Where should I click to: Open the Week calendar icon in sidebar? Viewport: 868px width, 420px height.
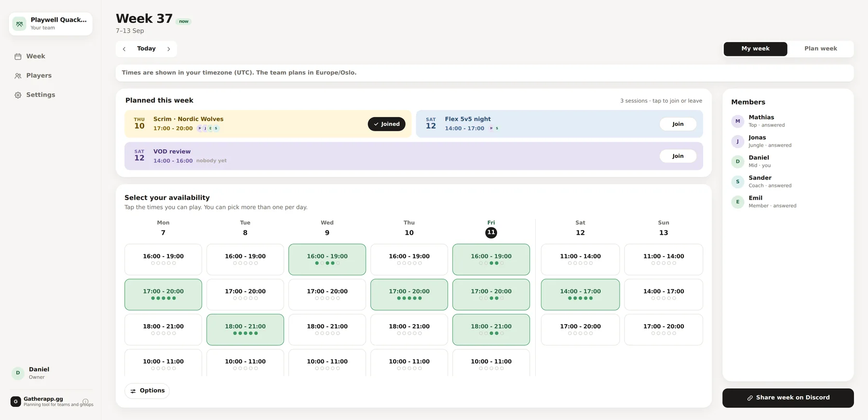point(18,56)
